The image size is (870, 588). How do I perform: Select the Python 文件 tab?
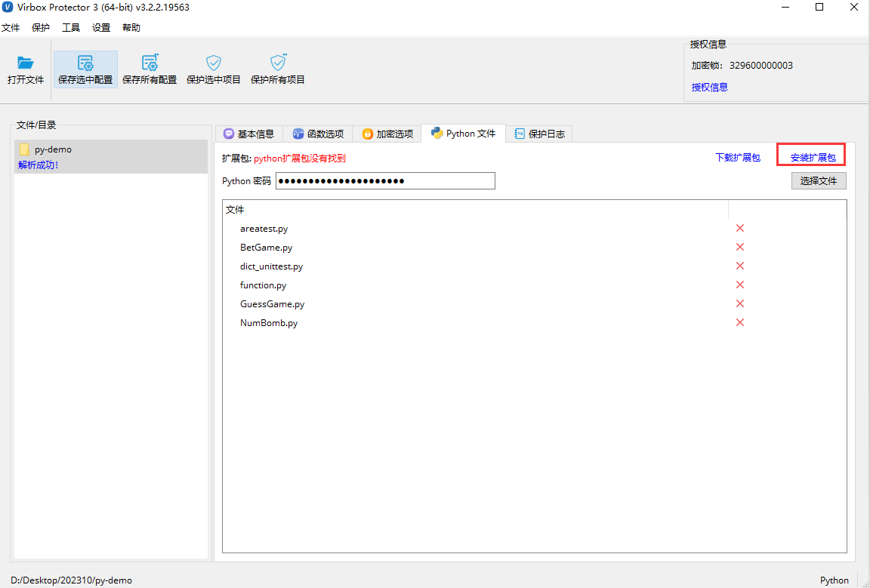463,133
